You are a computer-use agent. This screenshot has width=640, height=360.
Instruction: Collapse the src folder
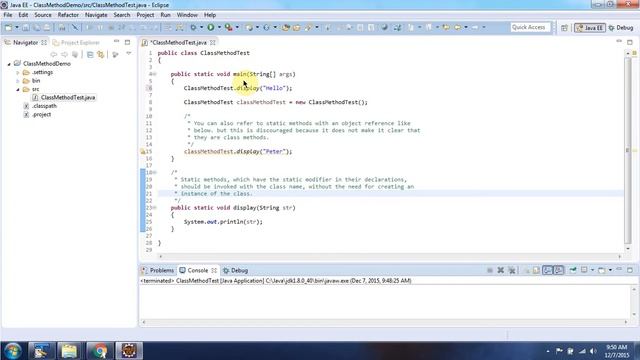[x=18, y=89]
